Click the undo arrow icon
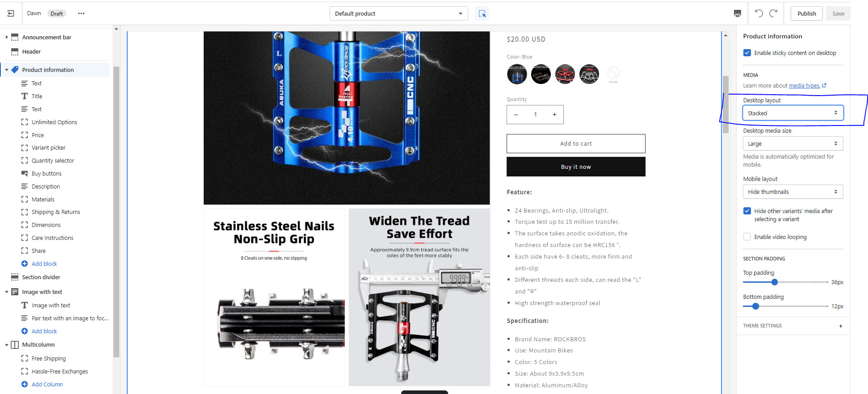Image resolution: width=868 pixels, height=394 pixels. pyautogui.click(x=759, y=13)
